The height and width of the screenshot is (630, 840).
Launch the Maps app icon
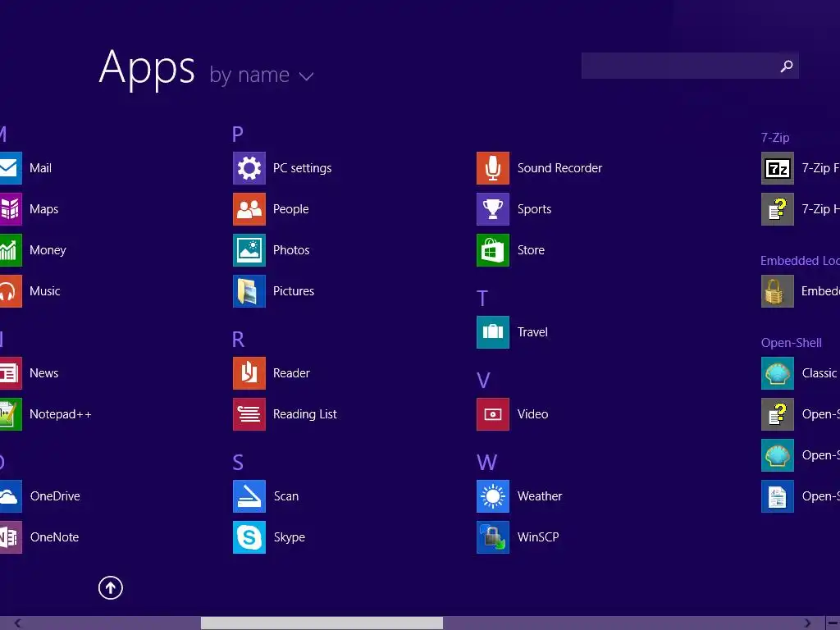point(11,209)
